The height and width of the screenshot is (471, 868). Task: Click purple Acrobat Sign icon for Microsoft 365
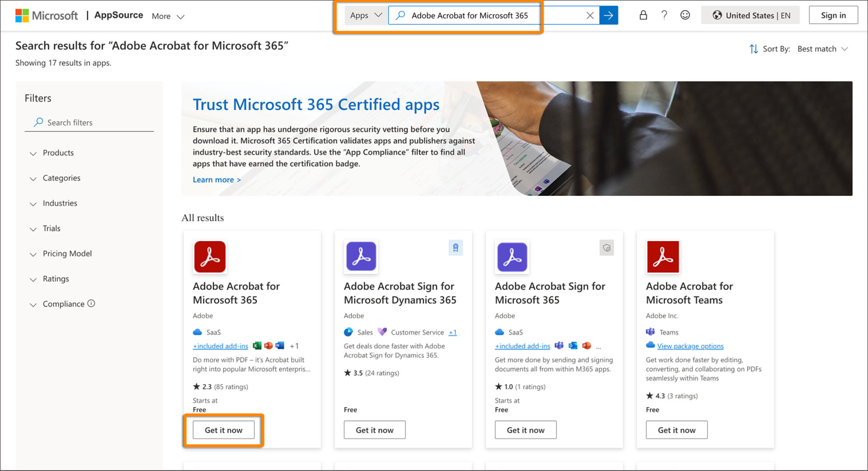[x=512, y=257]
